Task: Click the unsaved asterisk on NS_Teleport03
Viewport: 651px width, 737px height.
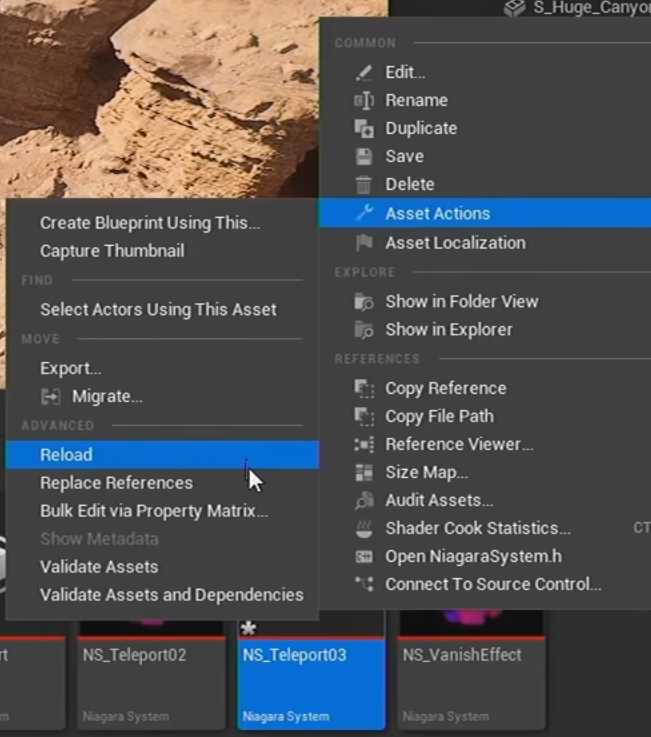Action: coord(248,627)
